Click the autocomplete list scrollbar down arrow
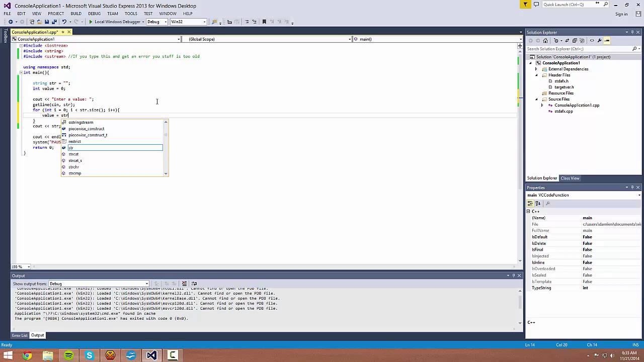Image resolution: width=644 pixels, height=362 pixels. (166, 173)
